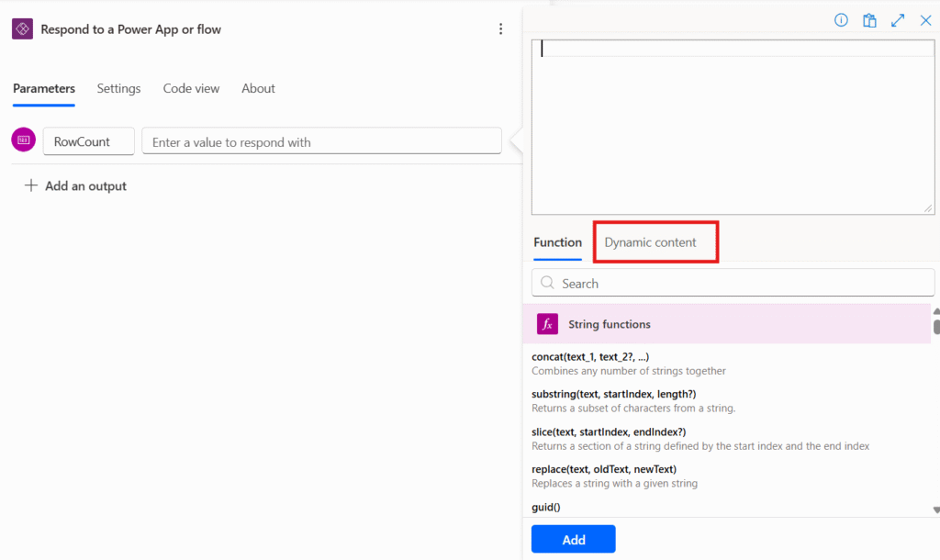Switch to the Settings tab
This screenshot has width=940, height=560.
tap(118, 88)
